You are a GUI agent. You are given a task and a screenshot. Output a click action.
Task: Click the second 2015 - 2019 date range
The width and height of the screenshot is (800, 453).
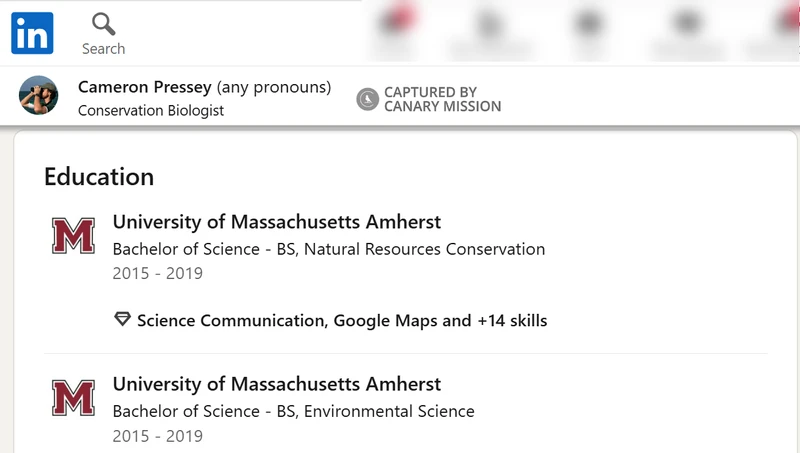point(157,436)
